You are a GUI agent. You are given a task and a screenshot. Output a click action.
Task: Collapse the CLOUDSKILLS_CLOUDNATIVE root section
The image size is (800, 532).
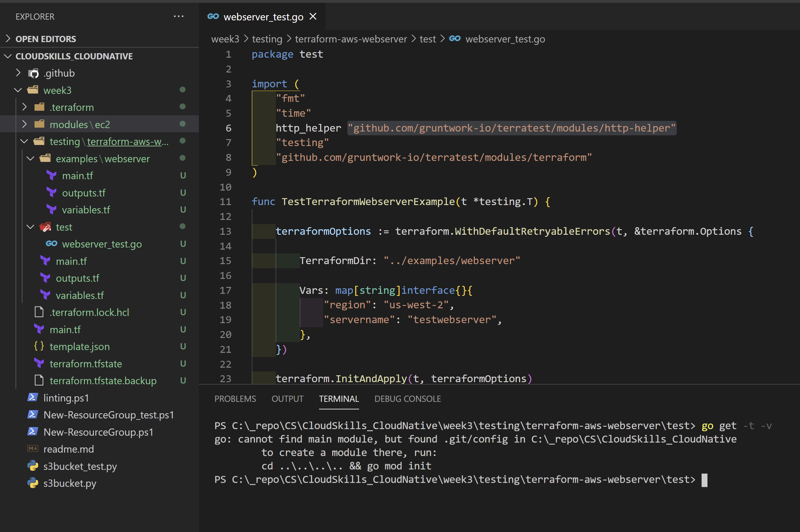click(8, 56)
